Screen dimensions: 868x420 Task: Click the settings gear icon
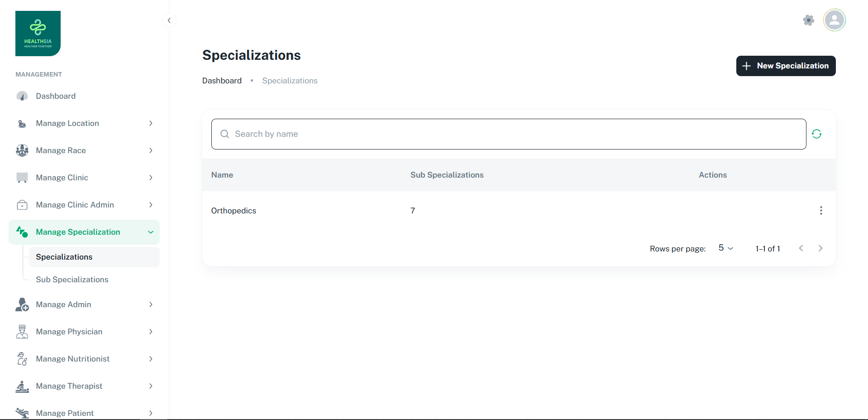pyautogui.click(x=808, y=20)
